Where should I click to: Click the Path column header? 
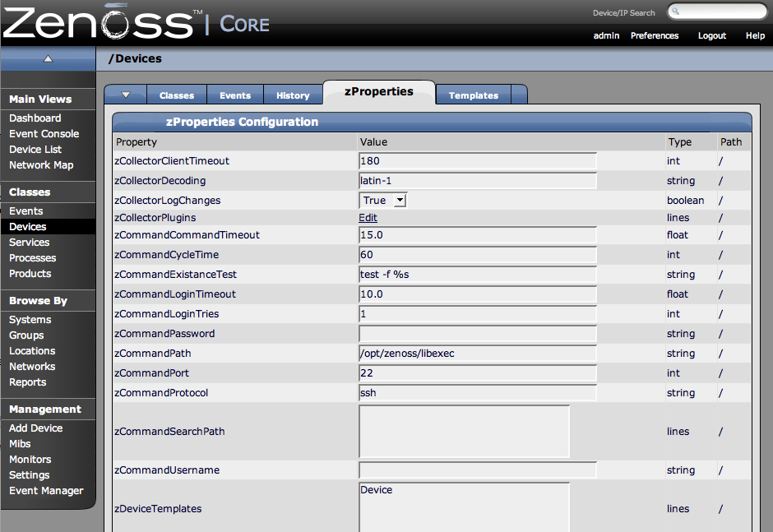click(x=730, y=142)
